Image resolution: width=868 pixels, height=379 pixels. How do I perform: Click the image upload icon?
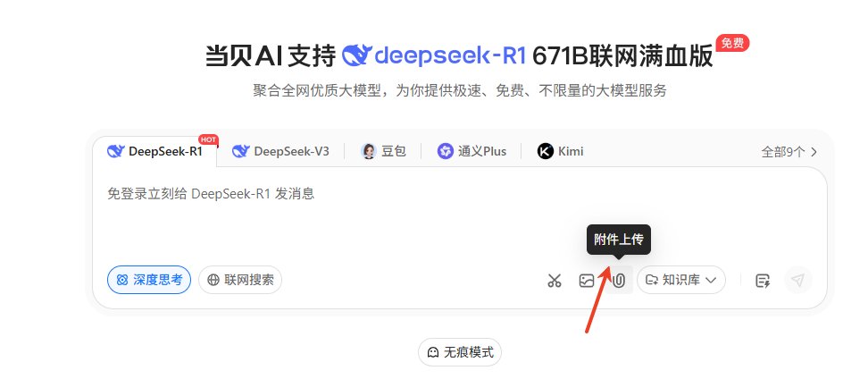pos(586,281)
